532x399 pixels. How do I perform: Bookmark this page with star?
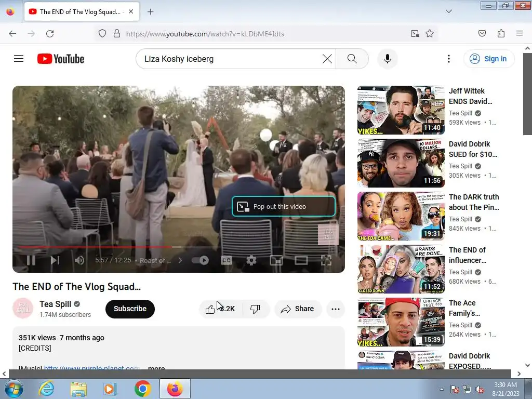tap(430, 33)
